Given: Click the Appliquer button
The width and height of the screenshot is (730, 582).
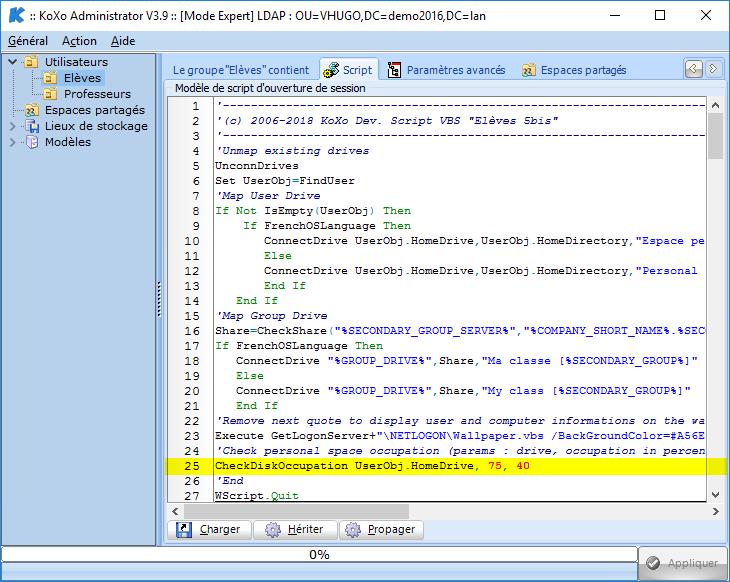Looking at the screenshot, I should coord(683,563).
